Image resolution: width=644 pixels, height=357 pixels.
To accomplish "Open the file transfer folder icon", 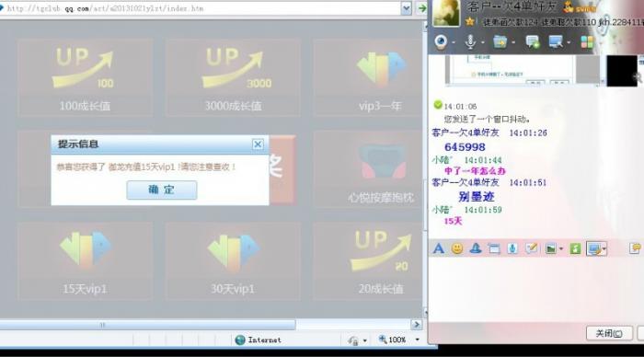I will tap(500, 41).
